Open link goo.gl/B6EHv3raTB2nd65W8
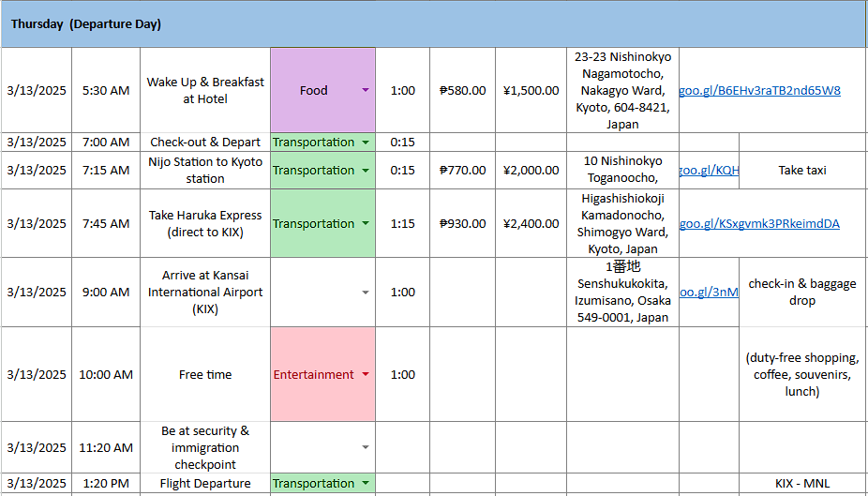This screenshot has height=496, width=868. (759, 90)
